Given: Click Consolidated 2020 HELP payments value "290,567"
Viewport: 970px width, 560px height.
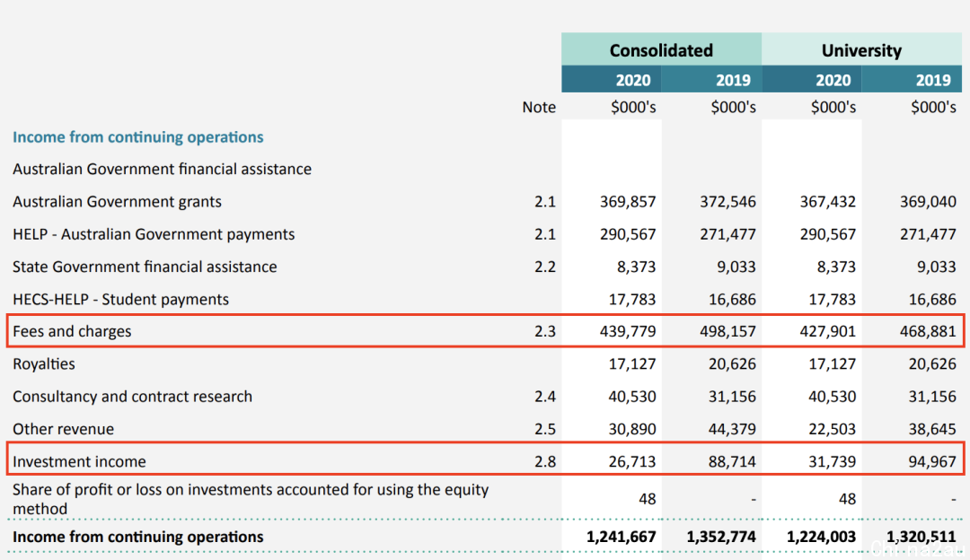Looking at the screenshot, I should [628, 234].
